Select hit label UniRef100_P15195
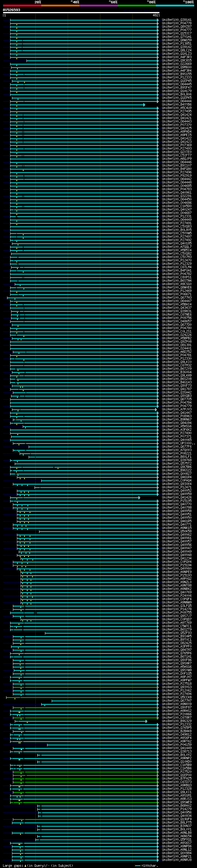Image resolution: width=197 pixels, height=868 pixels. [177, 501]
